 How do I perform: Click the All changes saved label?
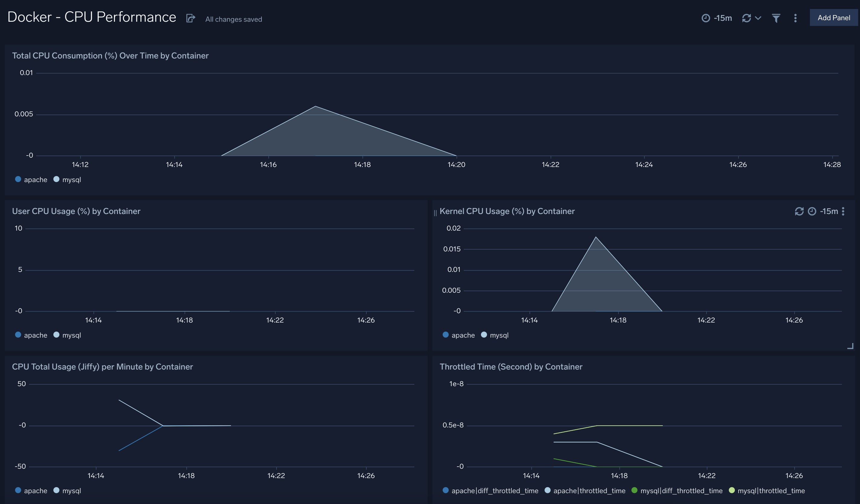click(233, 19)
